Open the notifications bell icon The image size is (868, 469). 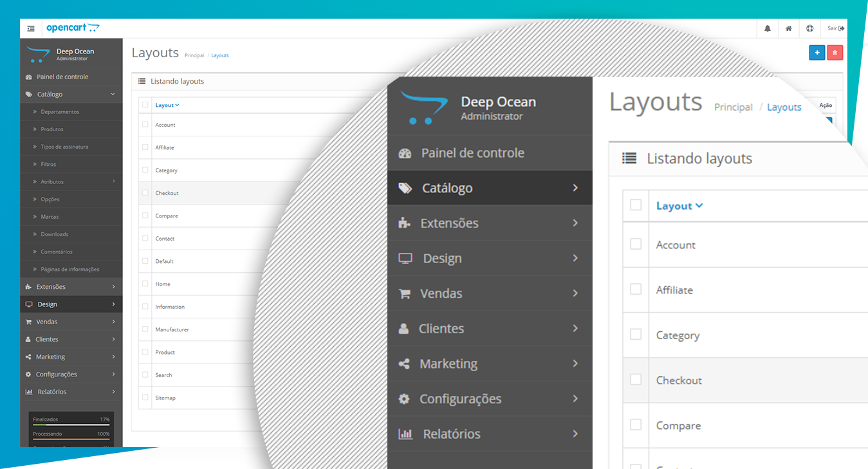tap(767, 28)
